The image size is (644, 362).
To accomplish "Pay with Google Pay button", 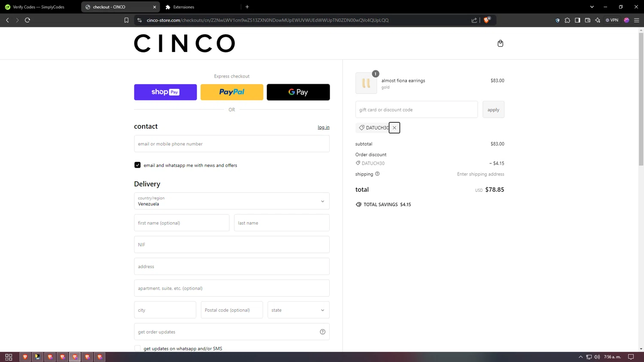I will pos(298,92).
